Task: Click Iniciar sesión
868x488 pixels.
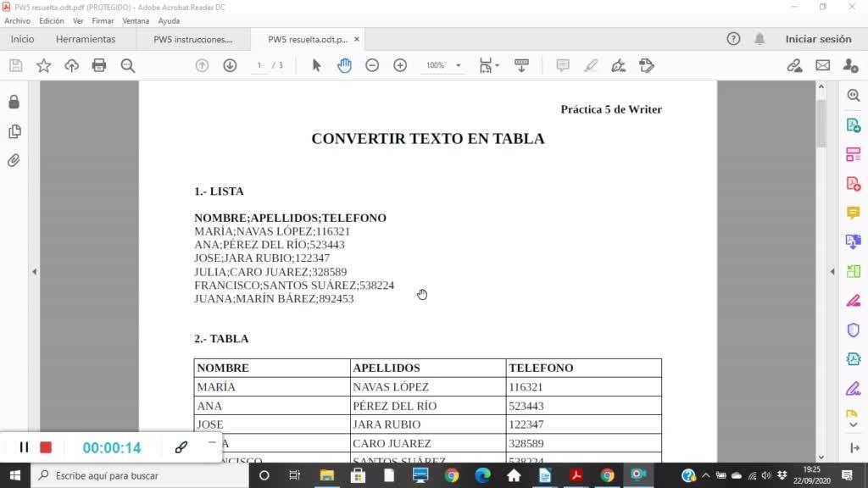Action: pyautogui.click(x=818, y=39)
